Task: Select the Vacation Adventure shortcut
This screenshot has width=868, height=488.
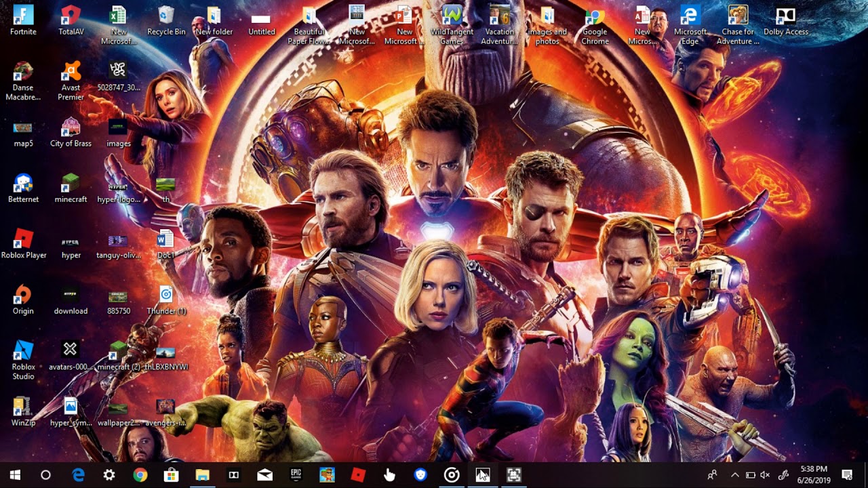Action: coord(500,25)
